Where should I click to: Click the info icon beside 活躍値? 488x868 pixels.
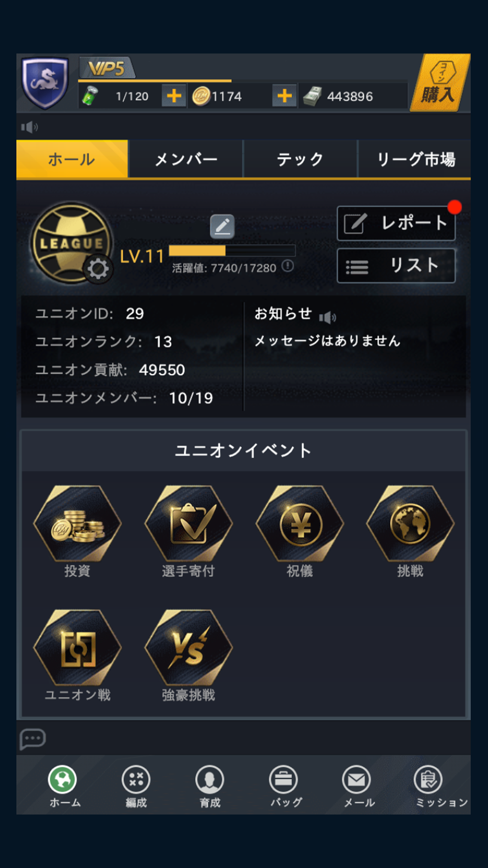point(288,266)
